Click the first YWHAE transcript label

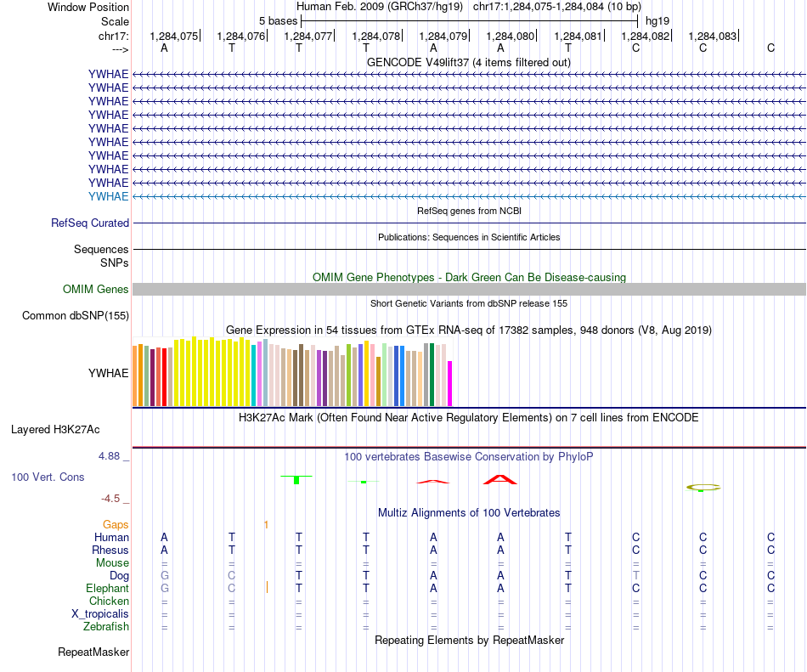(x=108, y=74)
